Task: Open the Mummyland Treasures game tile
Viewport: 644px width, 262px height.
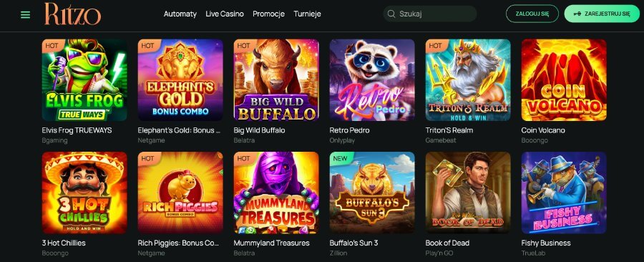Action: 276,193
